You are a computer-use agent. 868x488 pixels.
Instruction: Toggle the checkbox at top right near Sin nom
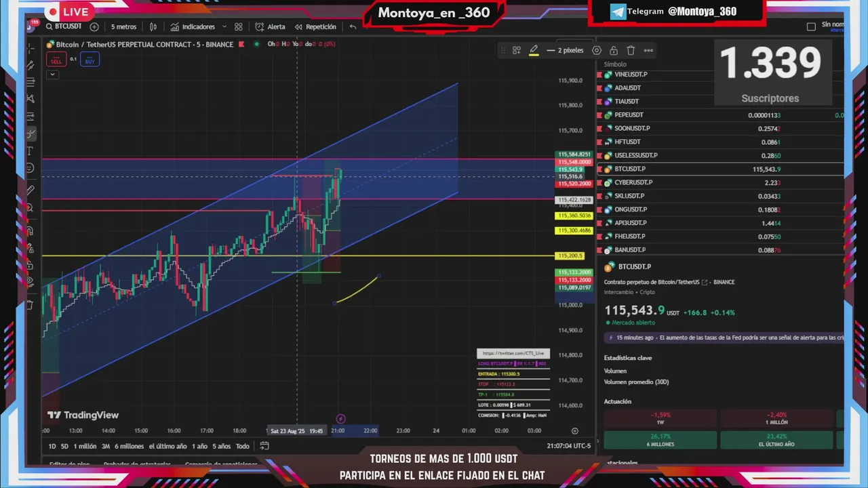point(811,26)
